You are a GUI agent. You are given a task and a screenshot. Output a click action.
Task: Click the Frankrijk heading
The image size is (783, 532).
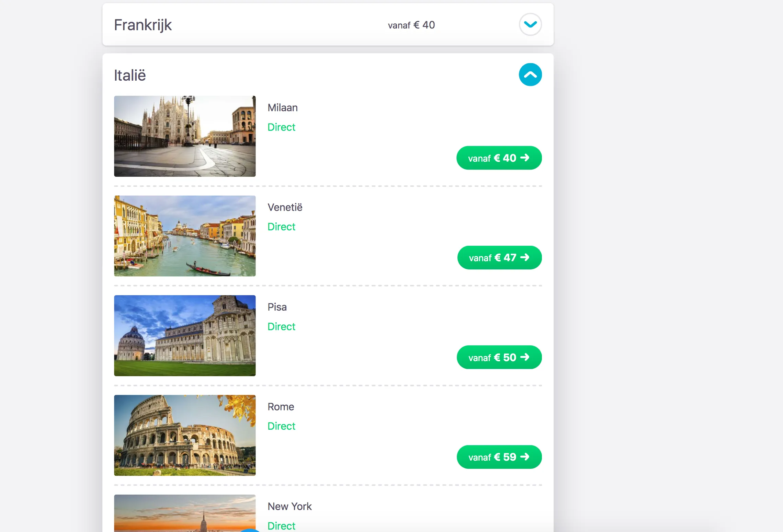143,25
